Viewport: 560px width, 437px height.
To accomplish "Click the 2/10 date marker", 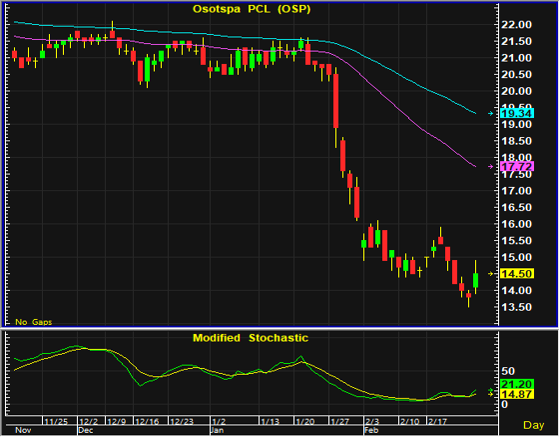I will [409, 422].
